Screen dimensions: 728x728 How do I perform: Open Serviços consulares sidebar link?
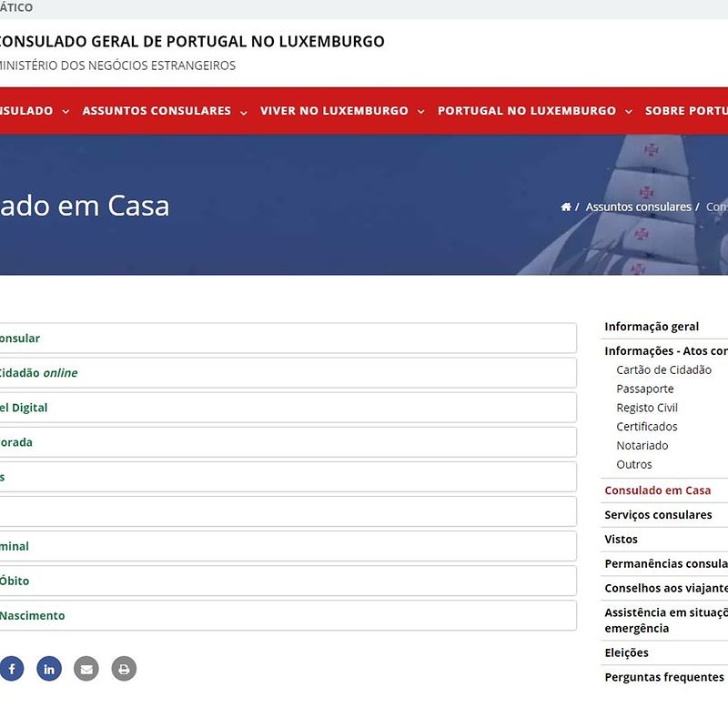658,515
